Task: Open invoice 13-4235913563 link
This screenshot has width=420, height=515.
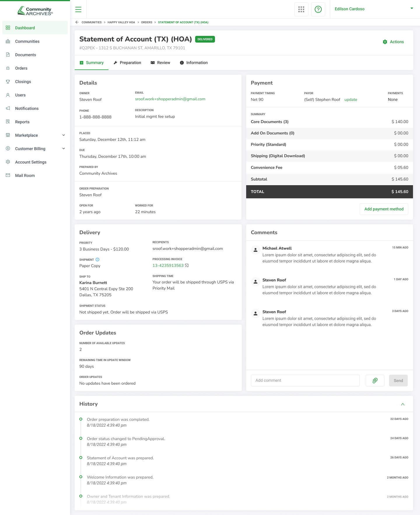Action: pos(168,266)
